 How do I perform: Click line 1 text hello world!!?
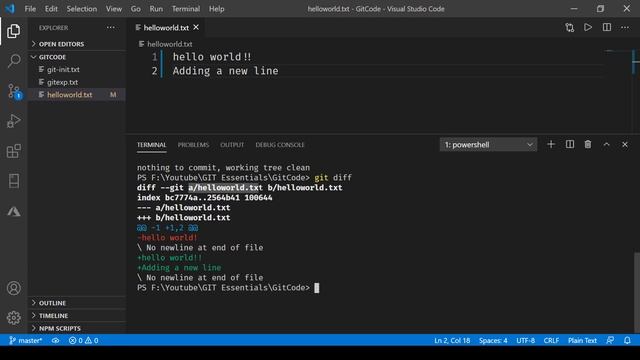click(x=212, y=57)
